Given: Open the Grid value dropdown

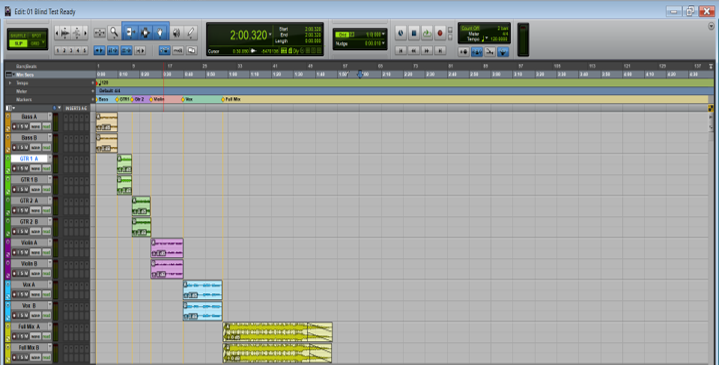Looking at the screenshot, I should coord(384,34).
